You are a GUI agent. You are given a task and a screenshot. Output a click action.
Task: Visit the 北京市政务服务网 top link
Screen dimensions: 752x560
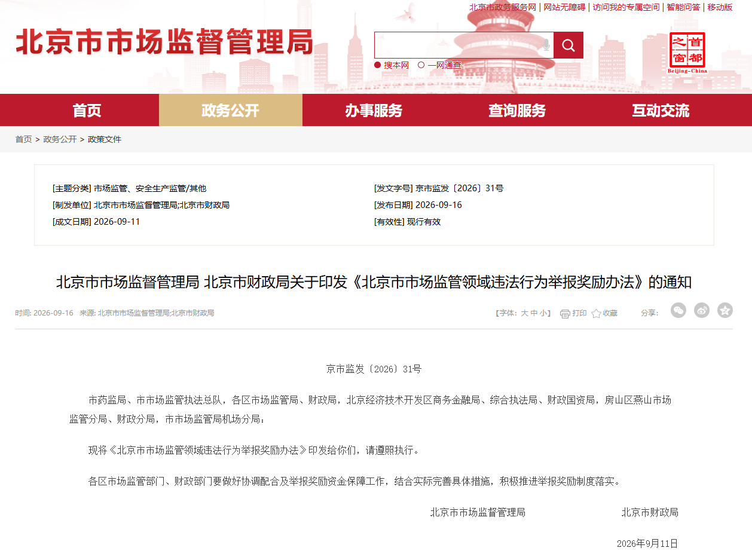(503, 7)
